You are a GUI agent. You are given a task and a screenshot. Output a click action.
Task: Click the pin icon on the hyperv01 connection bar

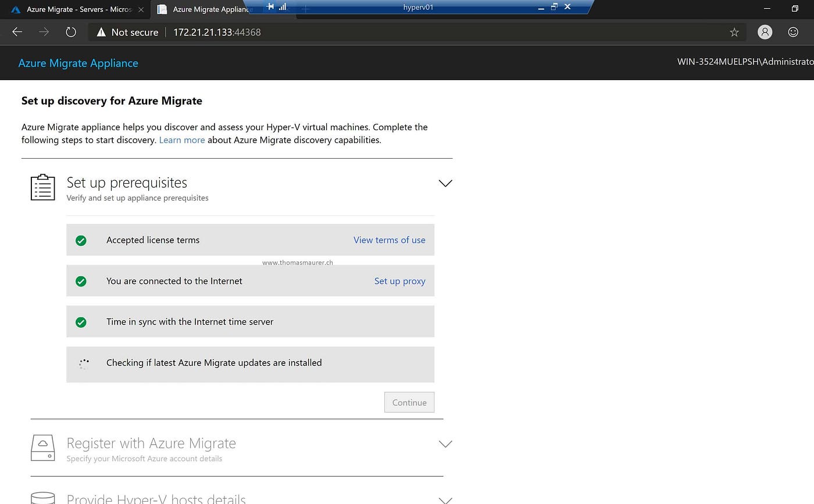pyautogui.click(x=270, y=7)
